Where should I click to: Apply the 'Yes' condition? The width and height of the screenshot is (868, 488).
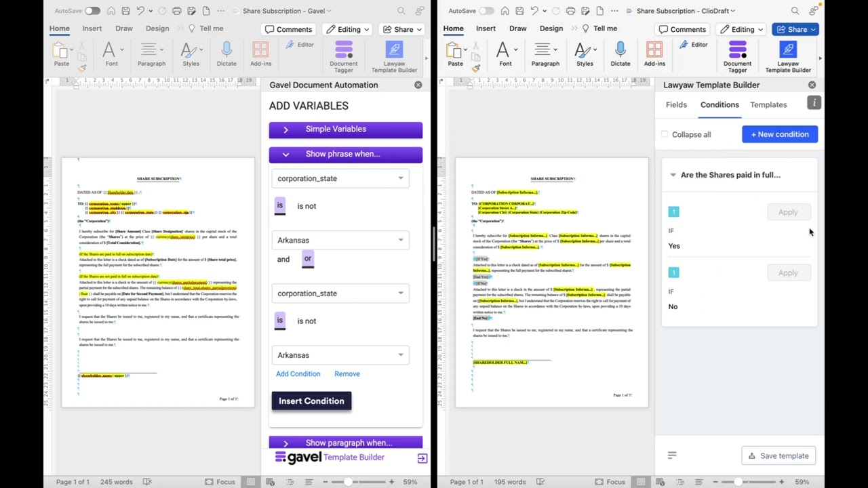[x=788, y=212]
